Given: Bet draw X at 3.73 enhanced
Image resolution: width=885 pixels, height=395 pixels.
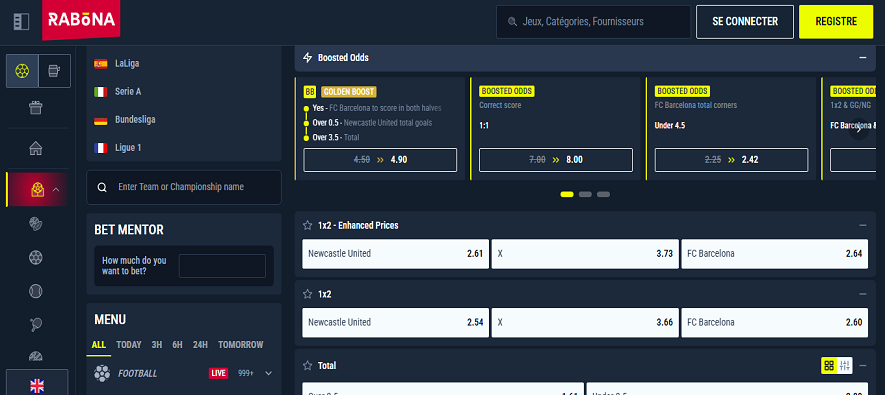Looking at the screenshot, I should (585, 254).
